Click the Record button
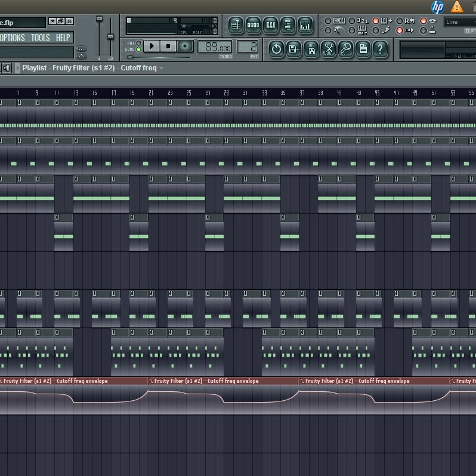 185,46
